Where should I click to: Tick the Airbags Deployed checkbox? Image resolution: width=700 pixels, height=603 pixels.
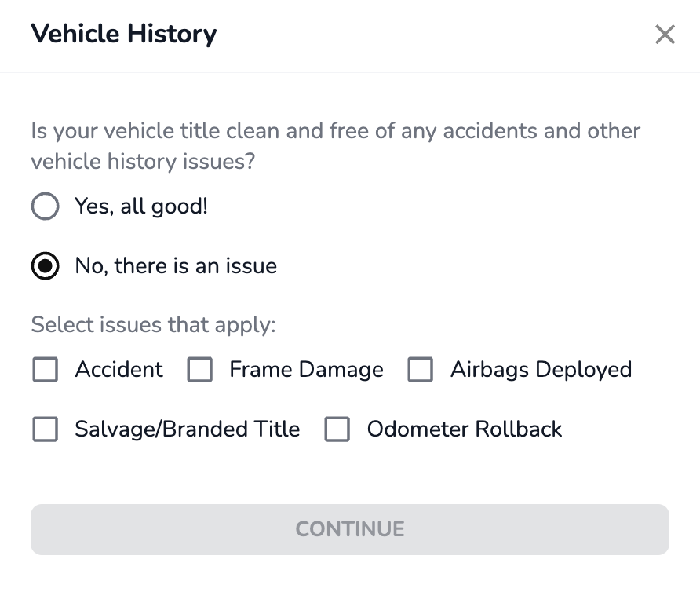coord(421,370)
